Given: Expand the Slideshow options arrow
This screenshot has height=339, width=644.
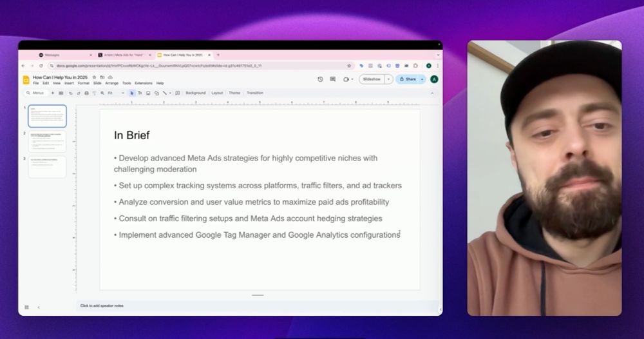Looking at the screenshot, I should 388,79.
